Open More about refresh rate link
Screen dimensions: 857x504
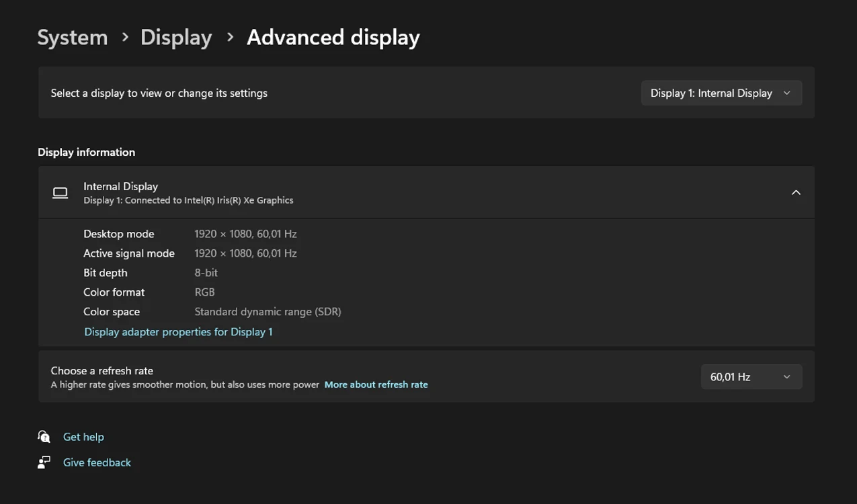[376, 384]
